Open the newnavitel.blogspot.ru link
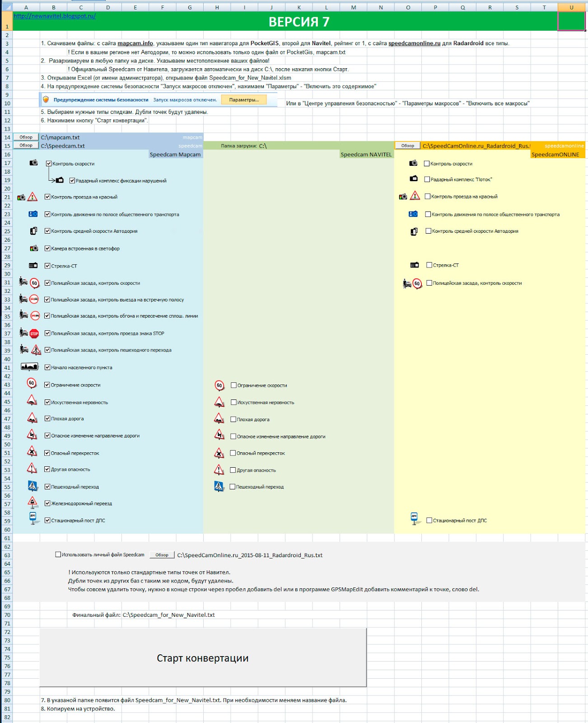The width and height of the screenshot is (588, 723). (55, 16)
